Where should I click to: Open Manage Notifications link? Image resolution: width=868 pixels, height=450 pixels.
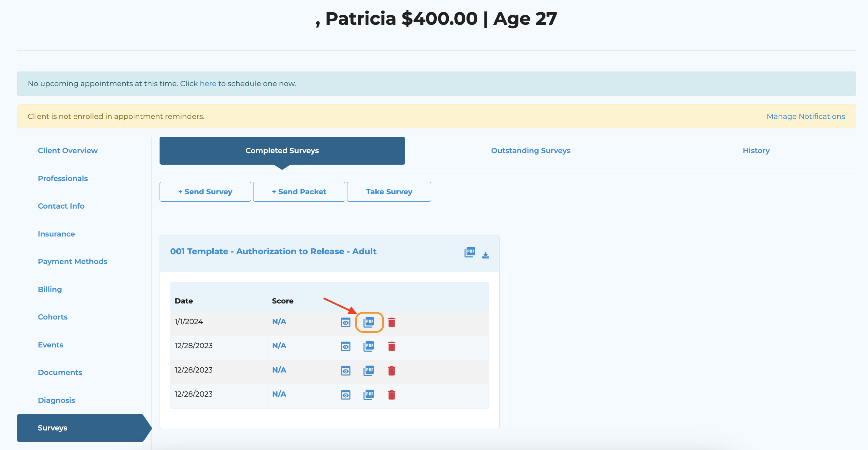click(x=806, y=117)
